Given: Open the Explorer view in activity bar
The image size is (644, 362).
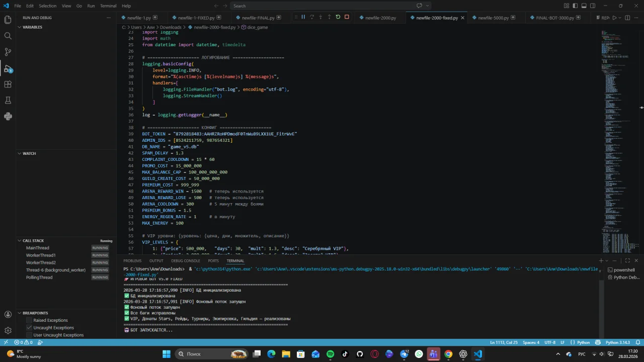Looking at the screenshot, I should tap(8, 20).
